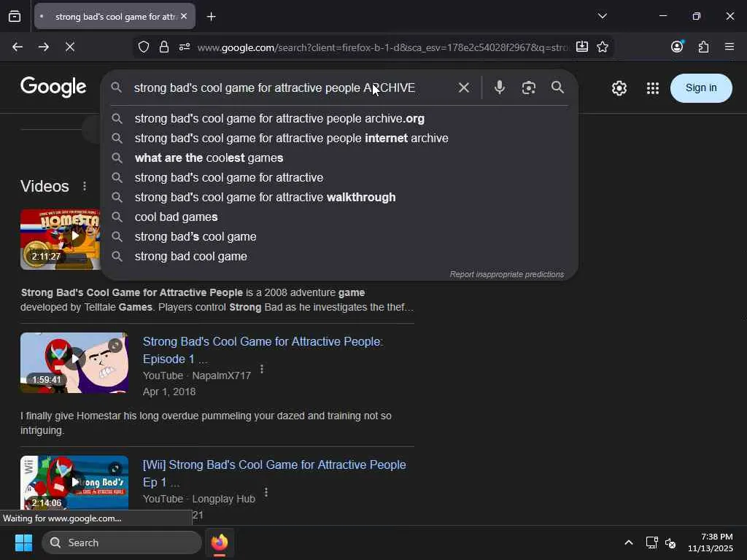The width and height of the screenshot is (747, 560).
Task: Click the taskbar Search box
Action: tap(122, 542)
